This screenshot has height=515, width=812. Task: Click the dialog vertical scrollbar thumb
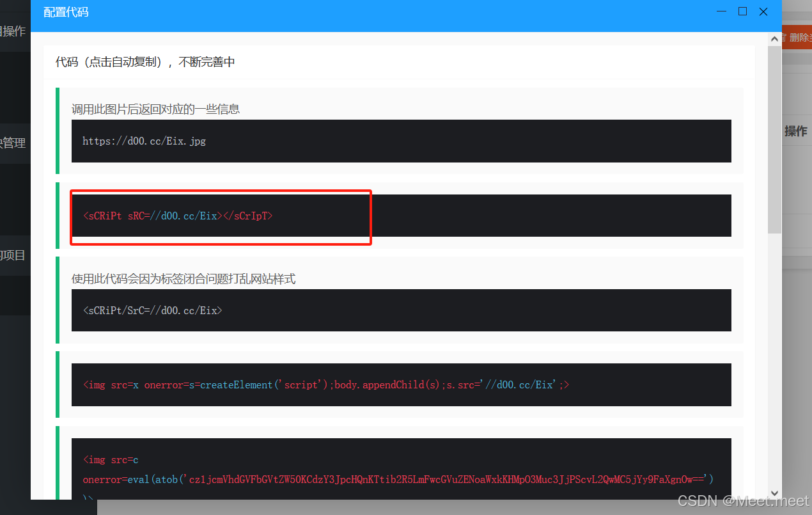tap(774, 139)
